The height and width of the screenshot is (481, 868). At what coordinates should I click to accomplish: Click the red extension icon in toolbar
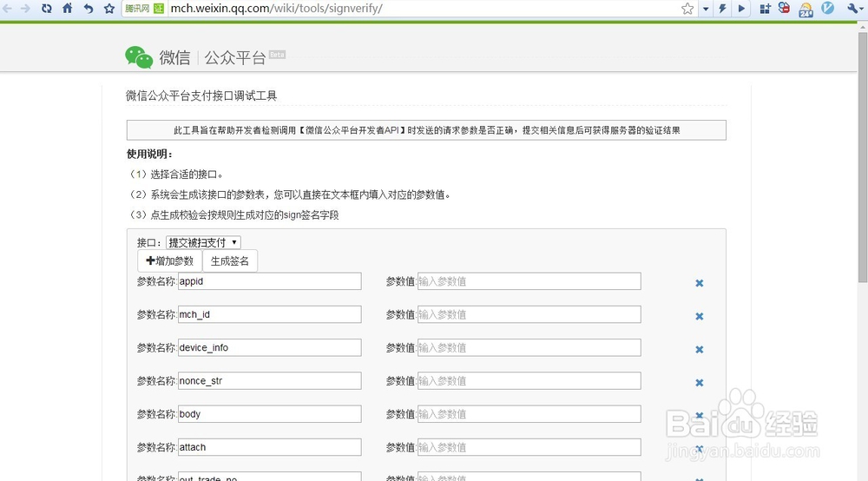pos(785,8)
